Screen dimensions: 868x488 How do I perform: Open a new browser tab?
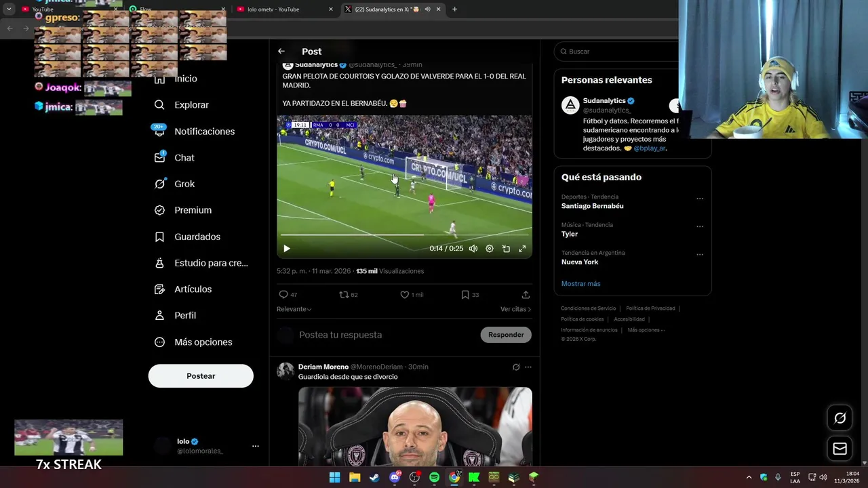[454, 9]
